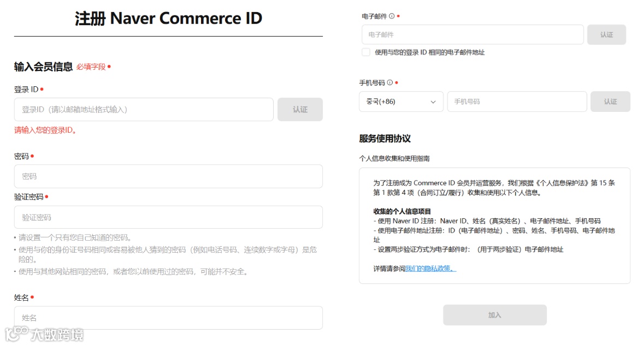The image size is (644, 346).
Task: Click the text 个人信息收集和使用指南
Action: point(394,158)
